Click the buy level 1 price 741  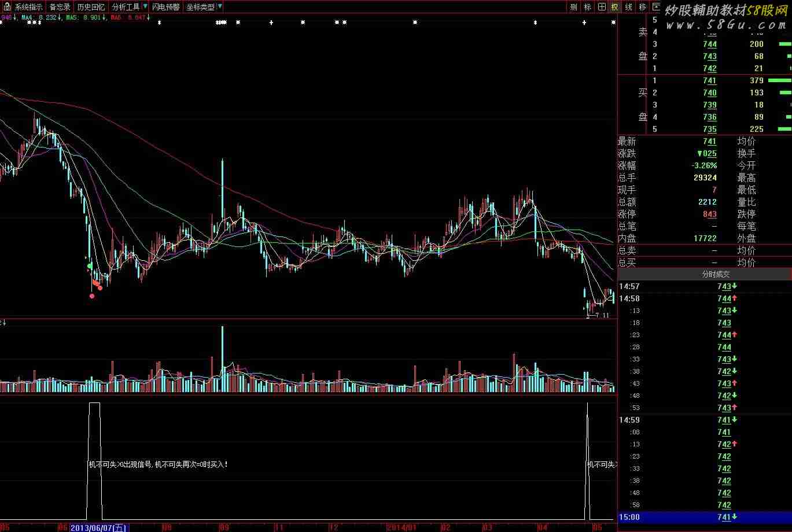point(709,80)
